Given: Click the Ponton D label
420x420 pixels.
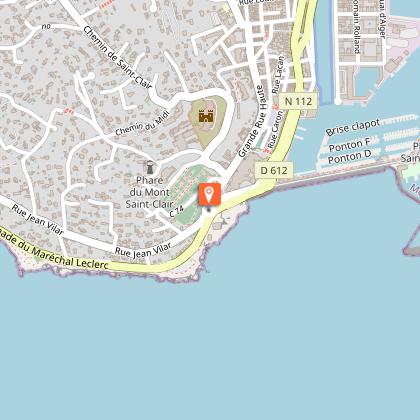Looking at the screenshot, I should point(349,158).
